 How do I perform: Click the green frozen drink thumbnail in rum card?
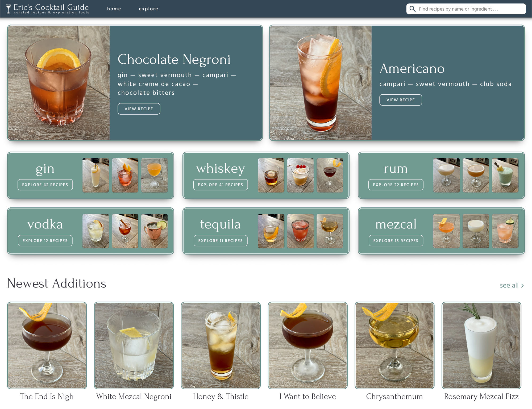point(505,176)
